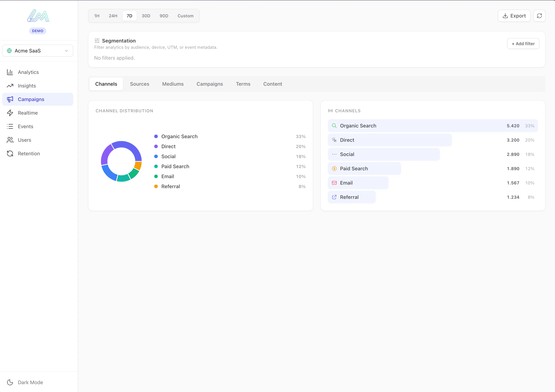Image resolution: width=555 pixels, height=392 pixels.
Task: Click the Add filter button
Action: (523, 44)
